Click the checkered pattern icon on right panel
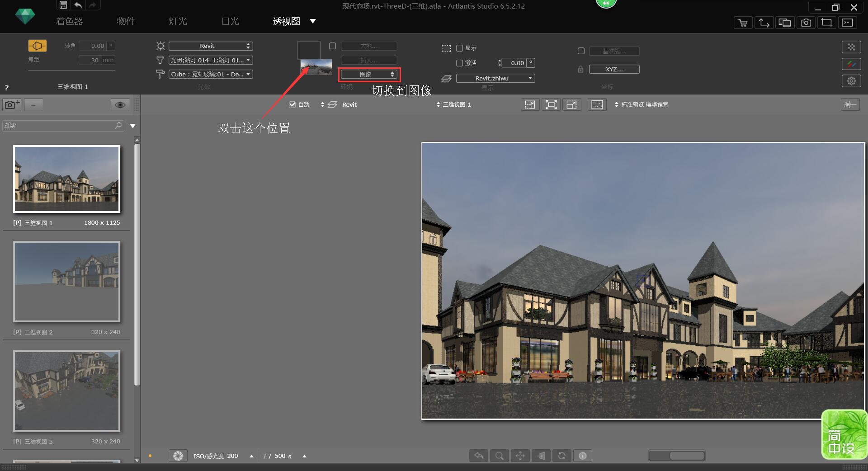 [851, 47]
